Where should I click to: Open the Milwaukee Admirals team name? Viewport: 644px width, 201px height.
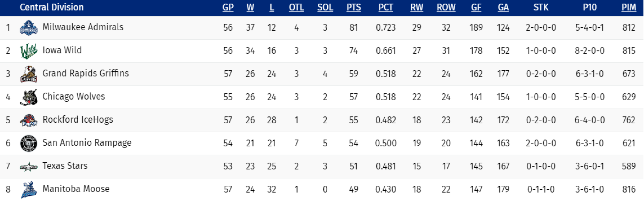click(x=83, y=27)
